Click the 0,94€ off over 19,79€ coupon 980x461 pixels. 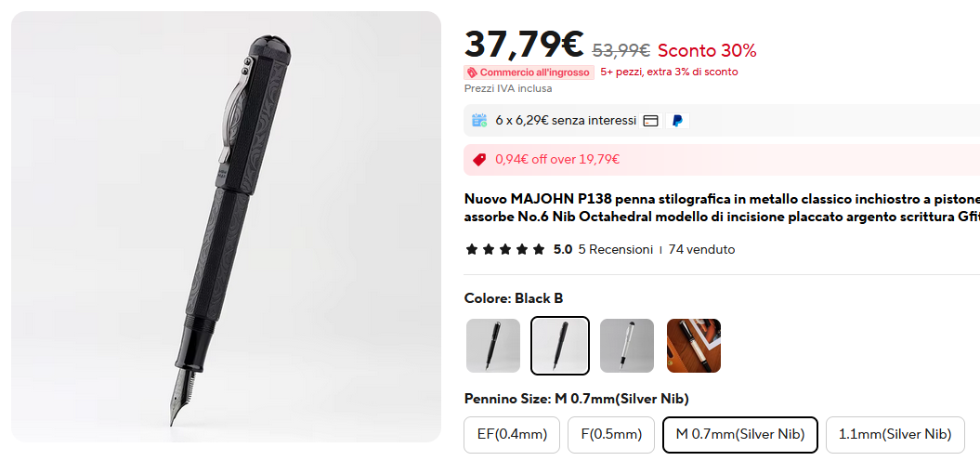pyautogui.click(x=557, y=159)
